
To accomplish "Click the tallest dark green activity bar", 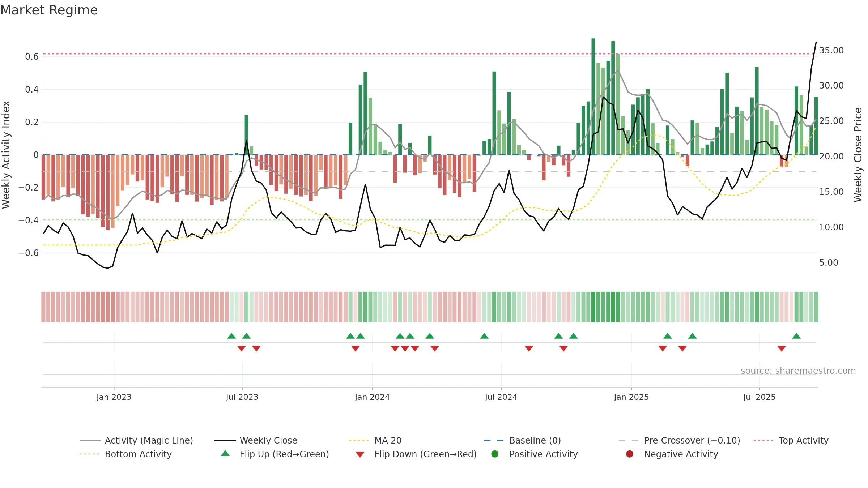I will click(x=593, y=97).
